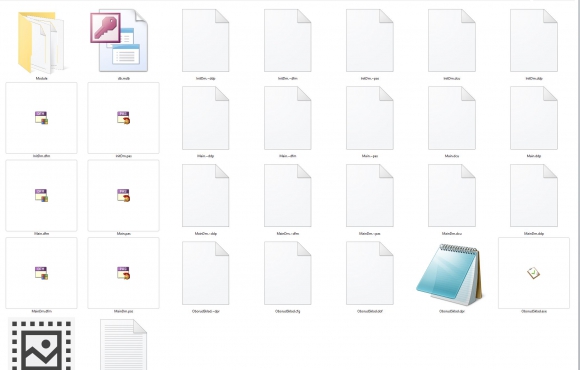Select the MainDm.dfm form file
580x370 pixels.
41,273
